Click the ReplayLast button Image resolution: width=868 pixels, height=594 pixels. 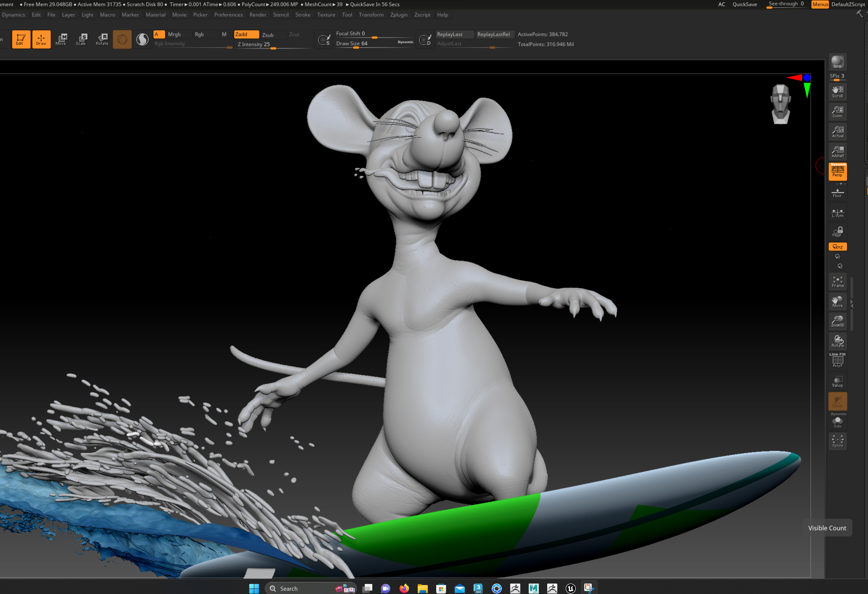coord(454,34)
